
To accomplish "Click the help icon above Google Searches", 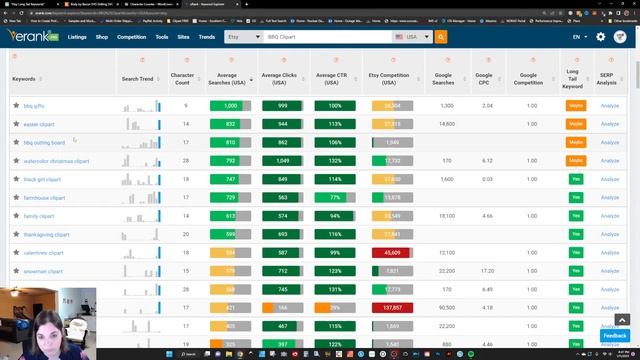I will point(448,60).
